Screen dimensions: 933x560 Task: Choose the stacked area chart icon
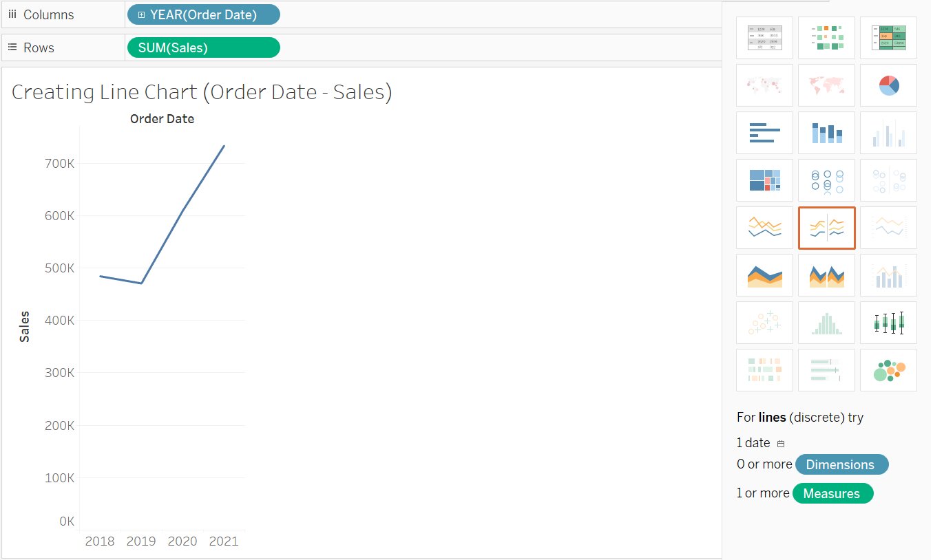(764, 274)
